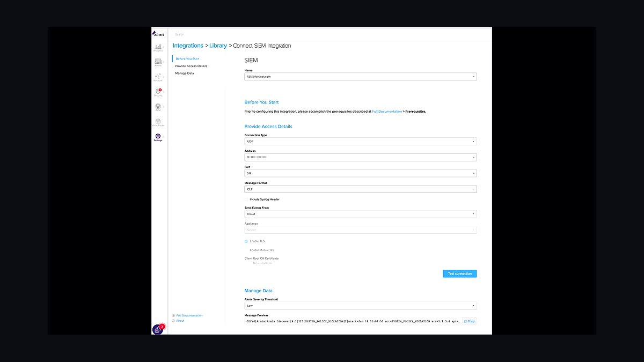
Task: Open the Full Documentation link in sidebar footer
Action: click(x=189, y=315)
